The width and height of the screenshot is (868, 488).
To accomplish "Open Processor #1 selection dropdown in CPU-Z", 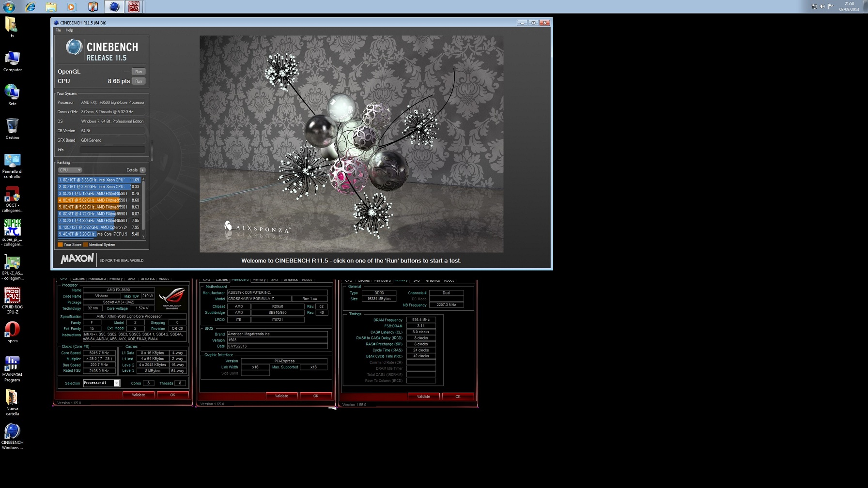I will coord(101,383).
